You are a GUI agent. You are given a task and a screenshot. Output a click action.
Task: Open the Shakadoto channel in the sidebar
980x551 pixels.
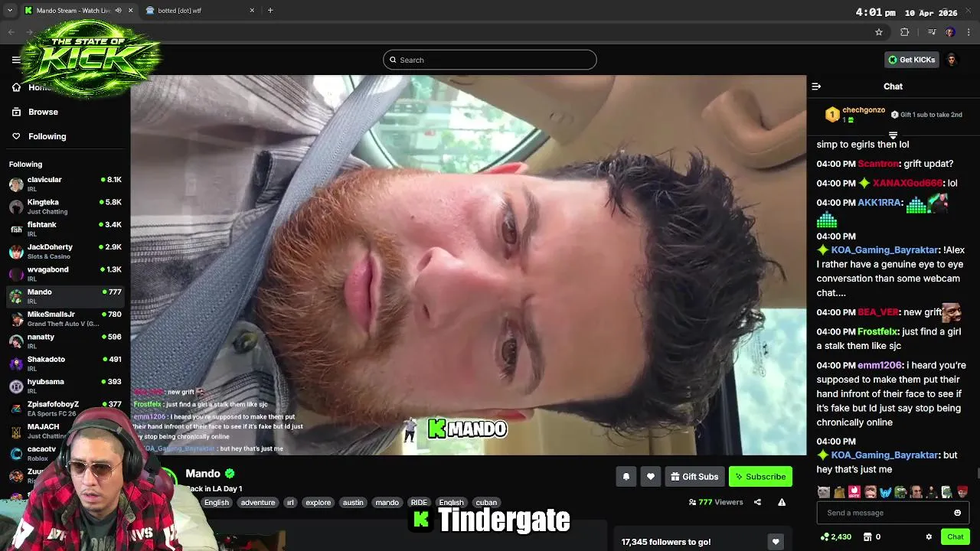tap(65, 364)
